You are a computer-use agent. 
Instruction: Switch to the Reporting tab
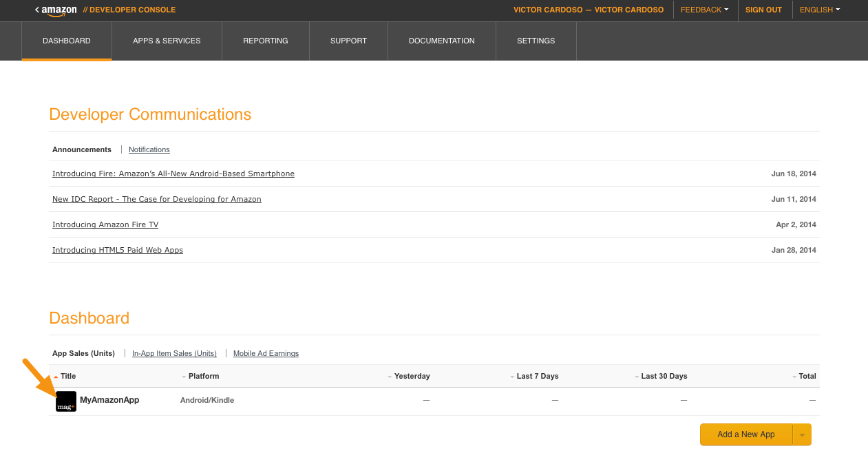[266, 41]
